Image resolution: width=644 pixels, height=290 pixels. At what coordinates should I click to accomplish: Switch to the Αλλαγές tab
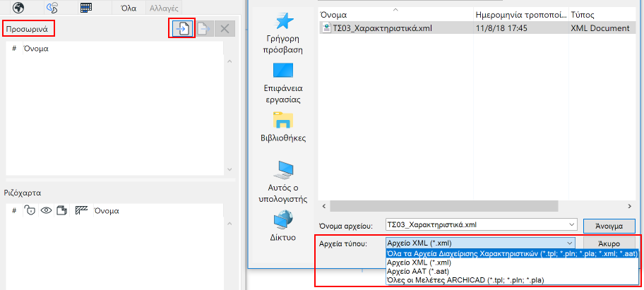tap(164, 7)
